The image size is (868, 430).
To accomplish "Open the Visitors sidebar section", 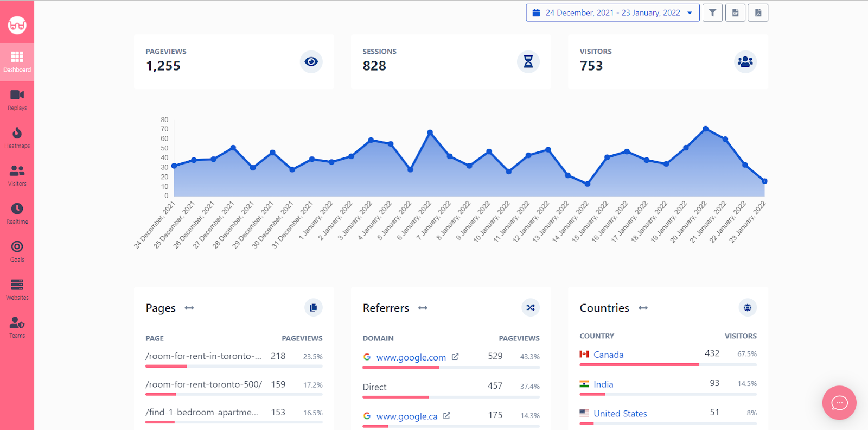I will coord(17,176).
